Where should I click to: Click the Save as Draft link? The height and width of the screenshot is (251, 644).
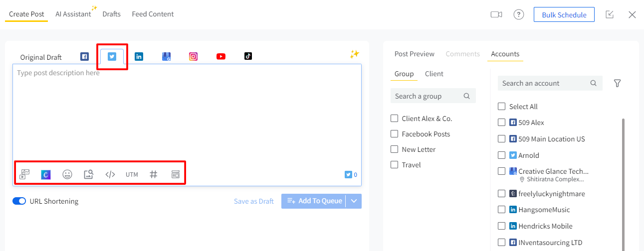[x=253, y=201]
